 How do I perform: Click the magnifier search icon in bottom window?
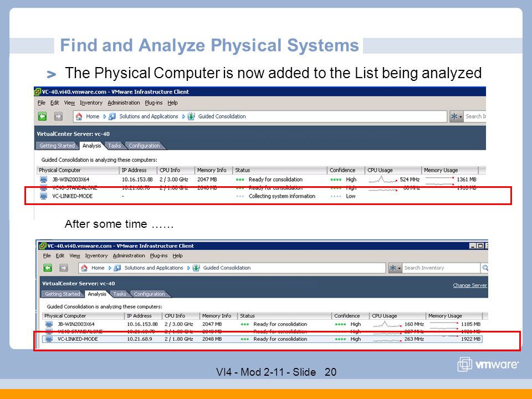pos(485,268)
